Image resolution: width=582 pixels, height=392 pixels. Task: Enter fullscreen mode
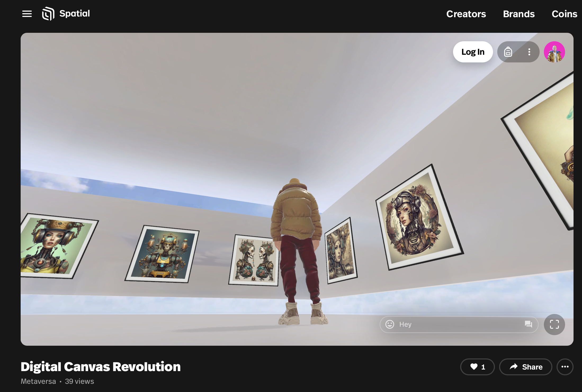(x=554, y=324)
